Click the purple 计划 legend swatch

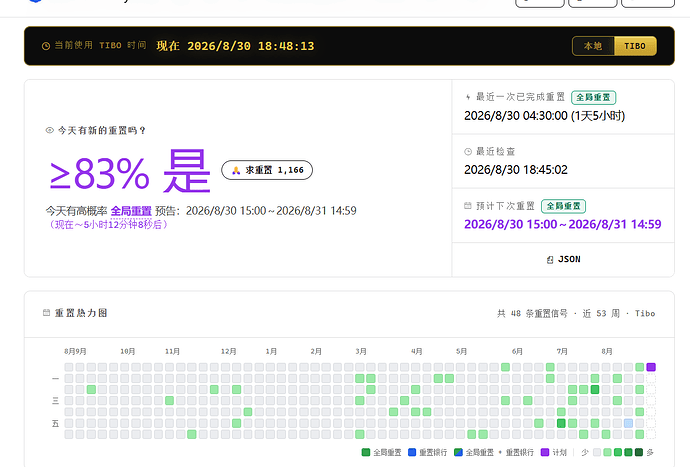545,452
